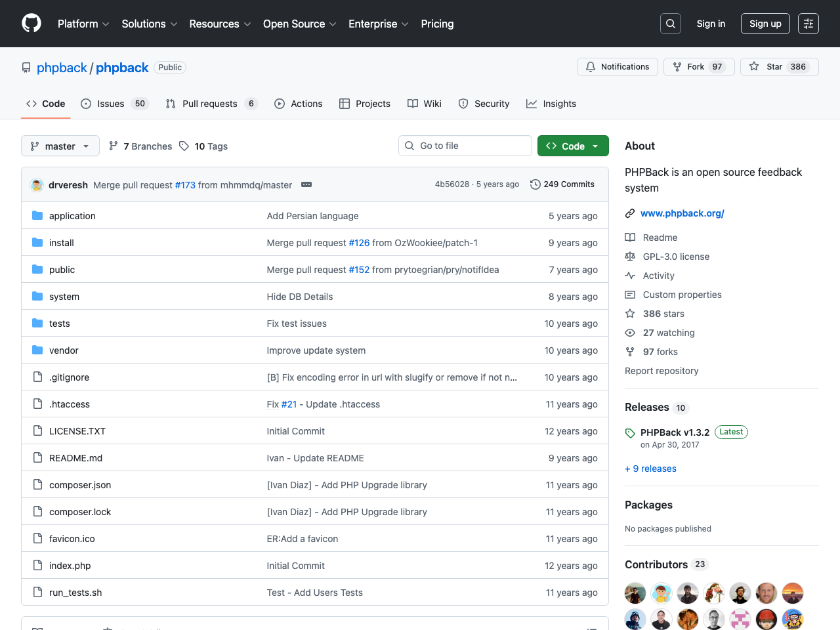The image size is (840, 630).
Task: Open the www.phpback.org/ website link
Action: click(682, 213)
